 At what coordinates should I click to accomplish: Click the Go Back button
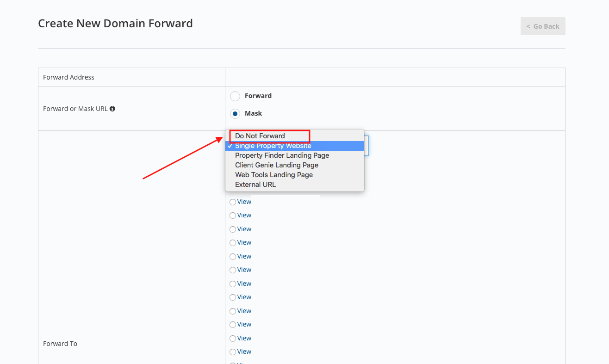tap(543, 26)
